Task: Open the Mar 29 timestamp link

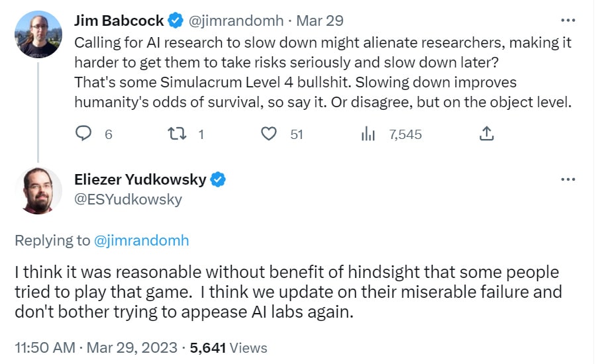Action: pos(320,21)
